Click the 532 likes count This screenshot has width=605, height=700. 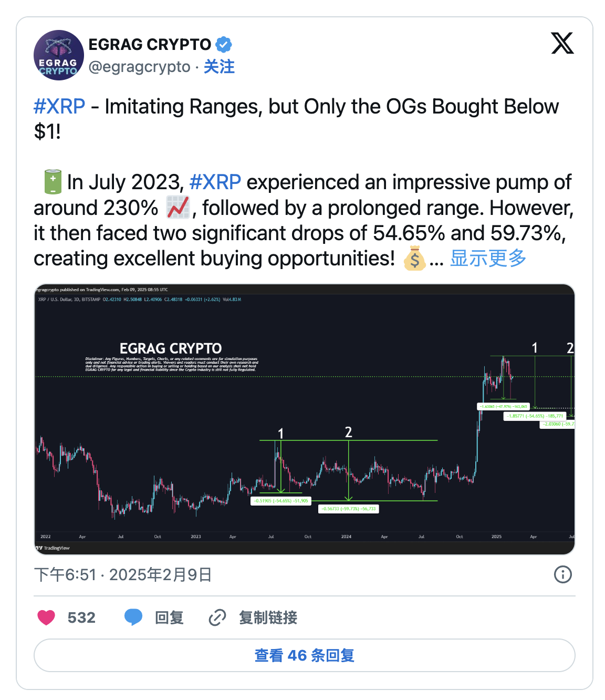point(81,617)
